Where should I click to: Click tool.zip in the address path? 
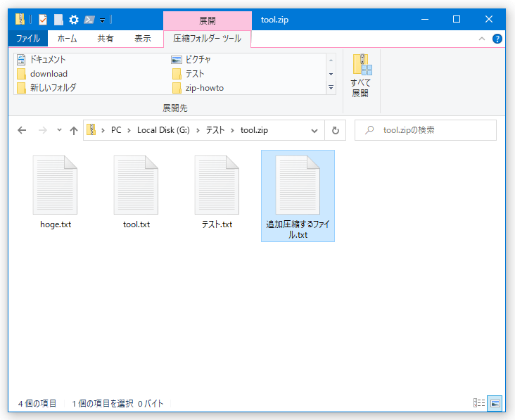254,130
